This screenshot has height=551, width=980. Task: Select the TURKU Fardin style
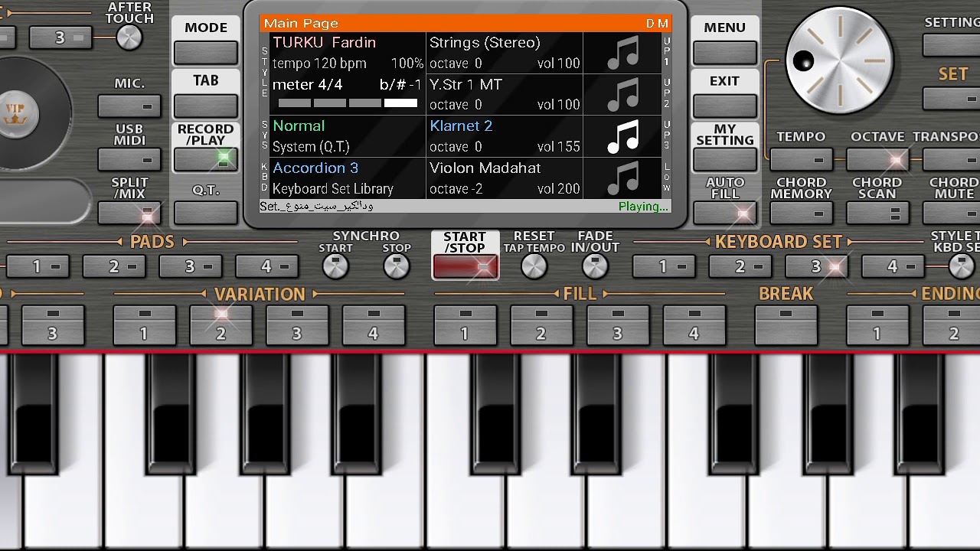click(x=325, y=43)
